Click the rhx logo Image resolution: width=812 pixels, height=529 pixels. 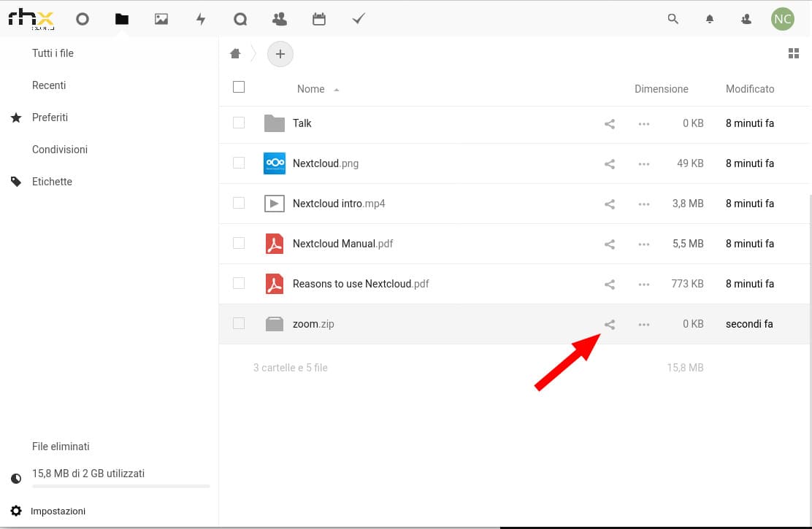[31, 19]
